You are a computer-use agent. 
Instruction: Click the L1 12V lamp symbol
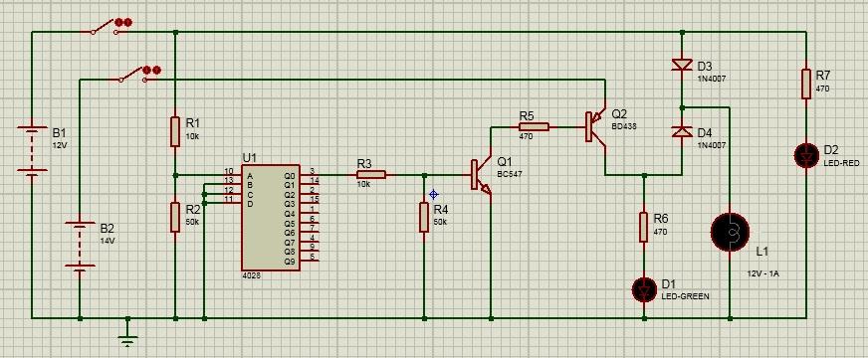[x=730, y=233]
